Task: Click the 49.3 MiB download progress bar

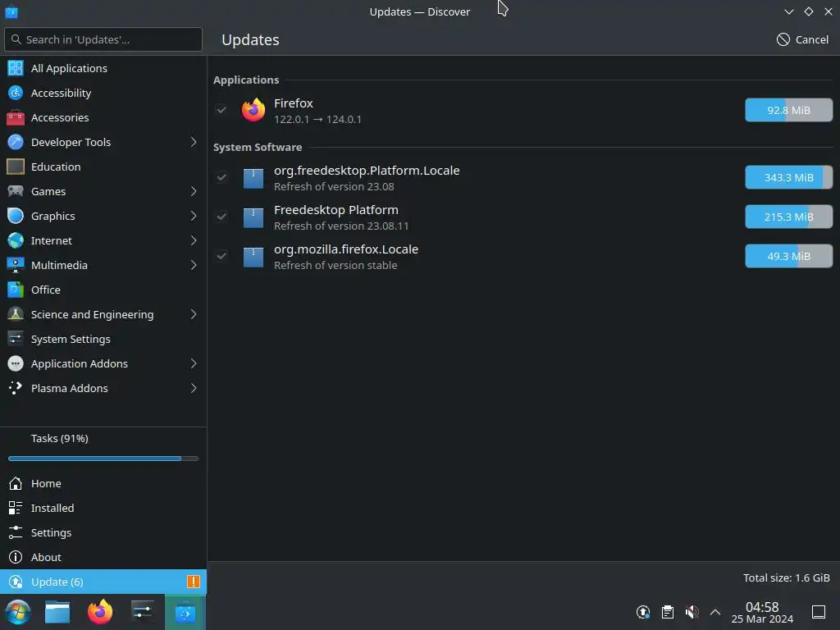Action: [788, 256]
